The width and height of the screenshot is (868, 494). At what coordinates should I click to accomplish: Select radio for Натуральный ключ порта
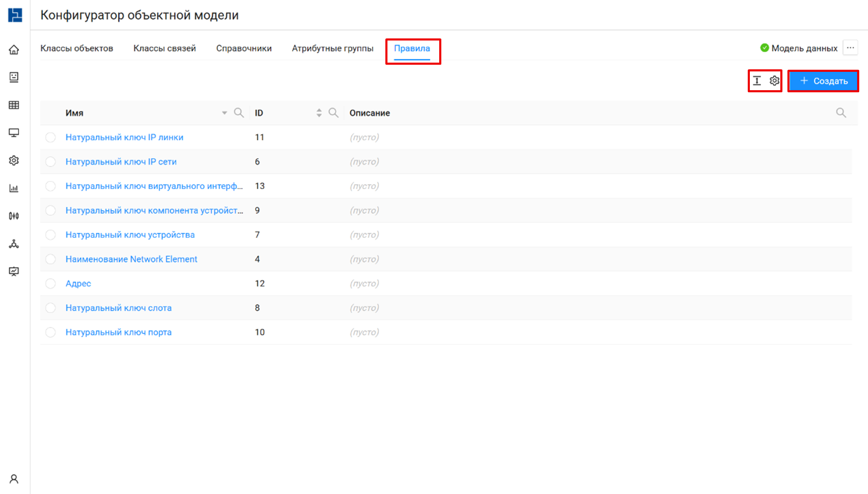click(x=51, y=332)
